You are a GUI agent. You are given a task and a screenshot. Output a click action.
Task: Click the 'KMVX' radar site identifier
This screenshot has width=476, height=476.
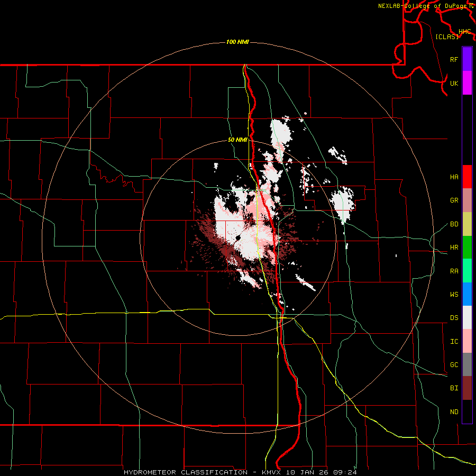271,472
